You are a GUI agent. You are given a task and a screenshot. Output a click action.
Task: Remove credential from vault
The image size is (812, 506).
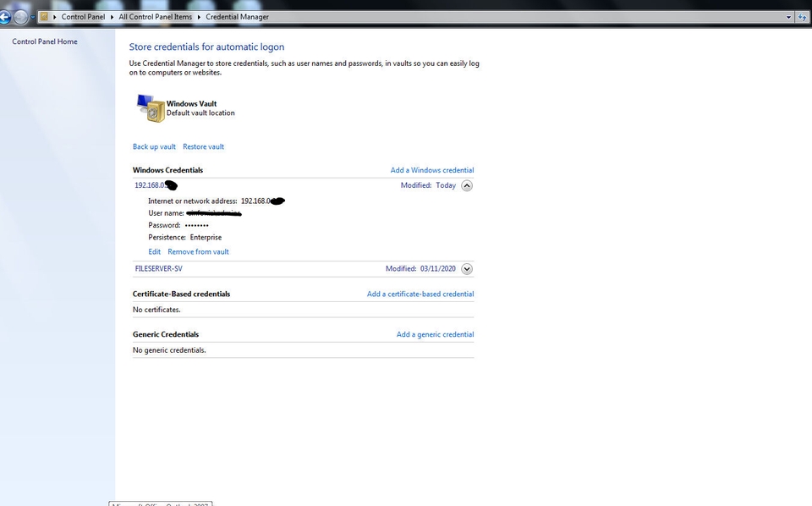(198, 251)
